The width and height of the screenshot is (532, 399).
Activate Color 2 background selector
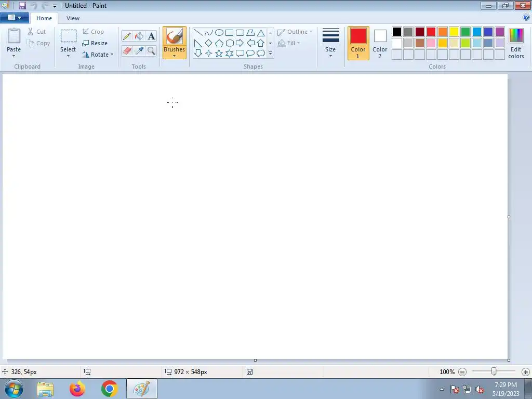(380, 43)
